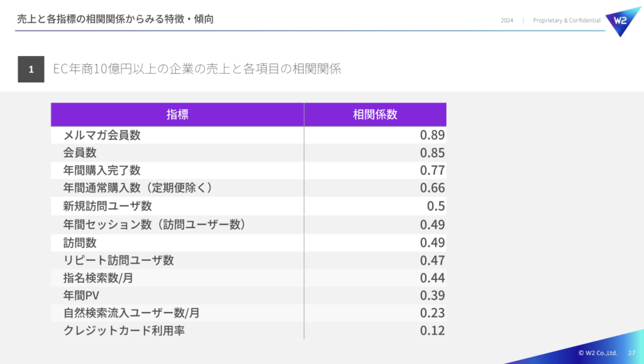This screenshot has height=364, width=644.
Task: Select the リピート訪問ユーザ数 row label
Action: [x=119, y=260]
